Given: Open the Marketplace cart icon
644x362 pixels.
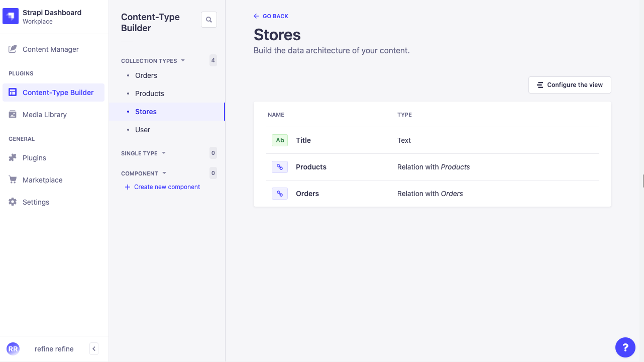Looking at the screenshot, I should point(13,179).
